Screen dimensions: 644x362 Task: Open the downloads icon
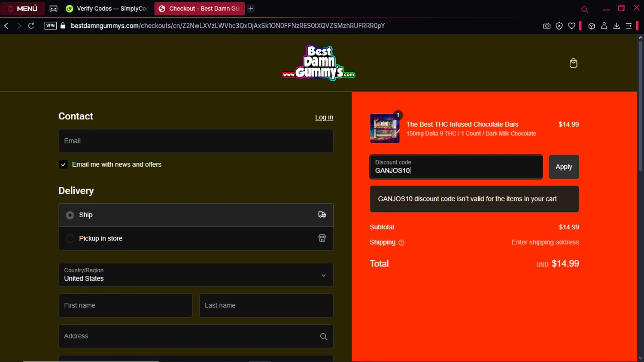point(617,26)
